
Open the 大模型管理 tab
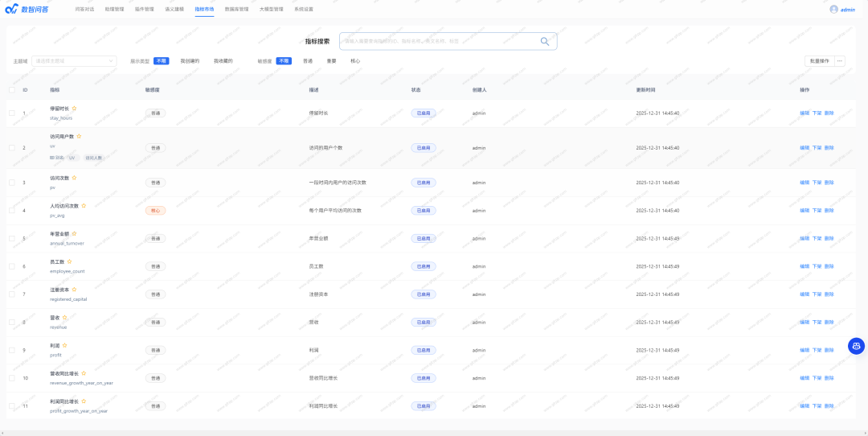[272, 10]
